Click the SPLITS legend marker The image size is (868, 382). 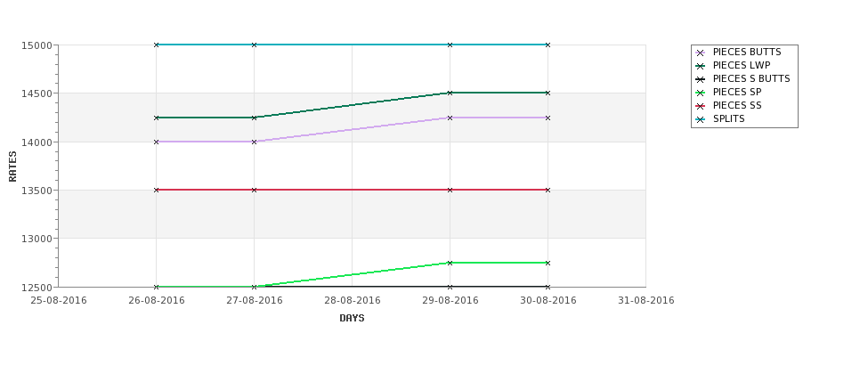tap(700, 119)
